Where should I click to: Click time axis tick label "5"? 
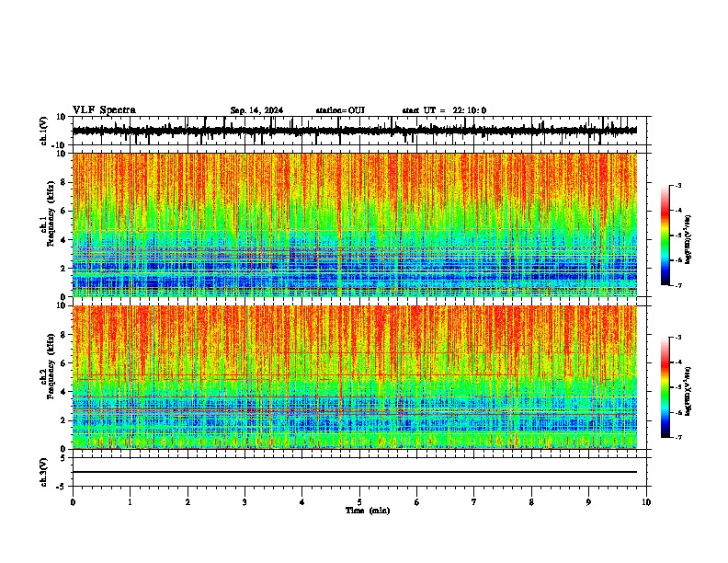(x=359, y=502)
